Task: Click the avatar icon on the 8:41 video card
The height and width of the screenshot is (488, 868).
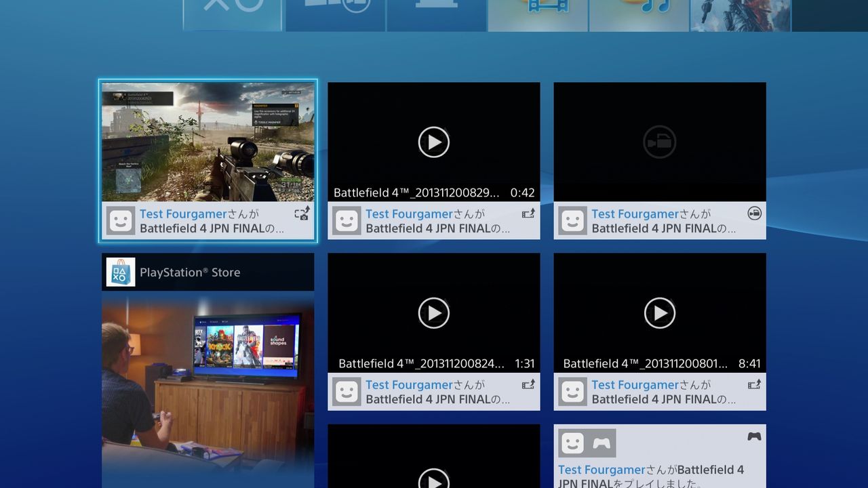Action: click(572, 392)
